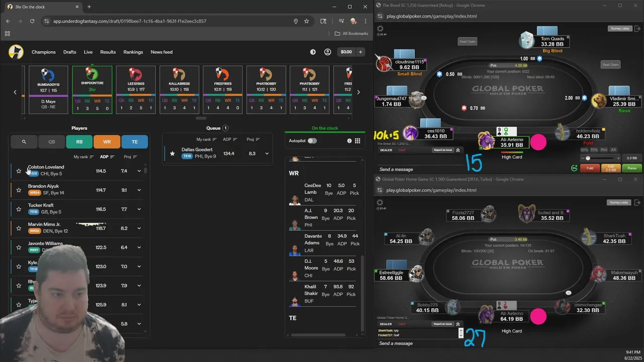Click the Fold button
The width and height of the screenshot is (644, 362).
590,168
